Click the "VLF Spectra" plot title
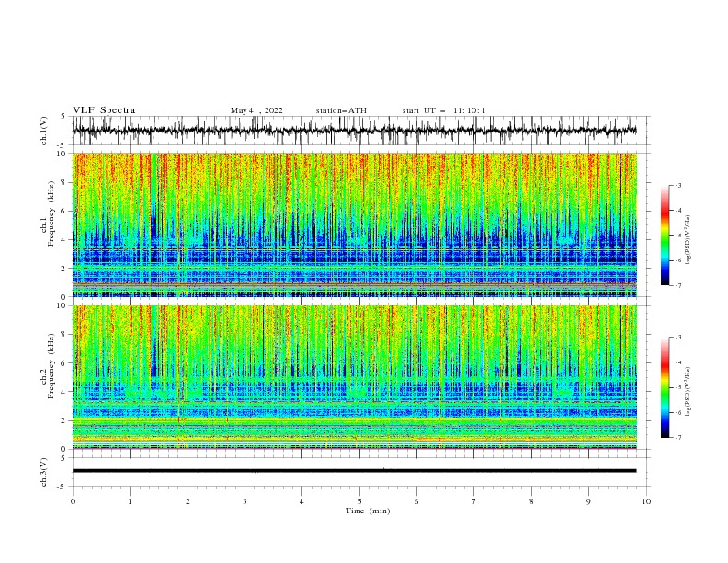The width and height of the screenshot is (728, 563). coord(104,110)
